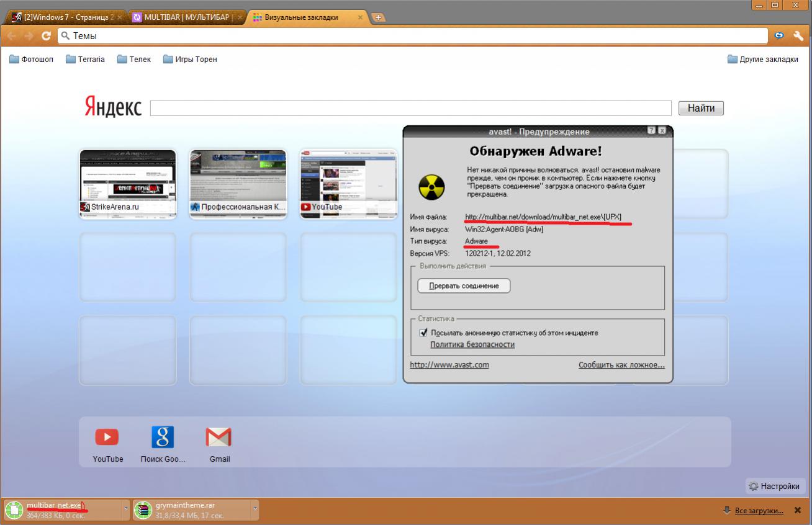Click the blue extension icon beside the wrench
The image size is (812, 525).
click(780, 36)
